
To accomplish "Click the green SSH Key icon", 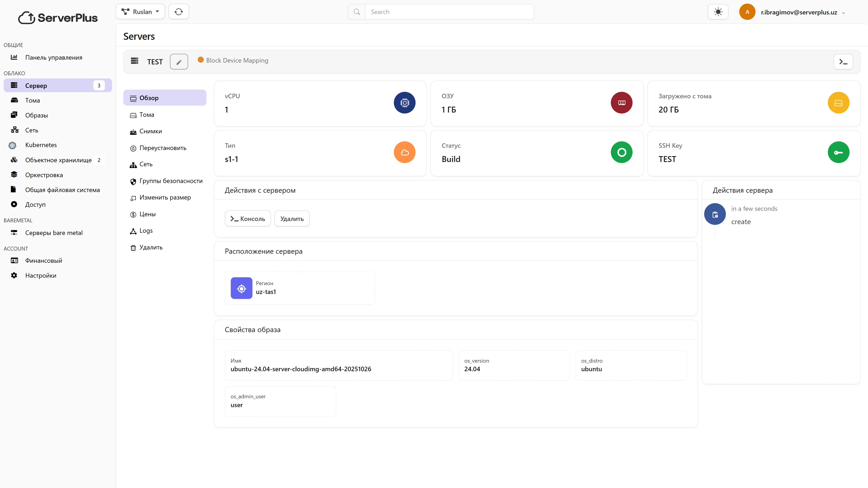I will pos(838,152).
